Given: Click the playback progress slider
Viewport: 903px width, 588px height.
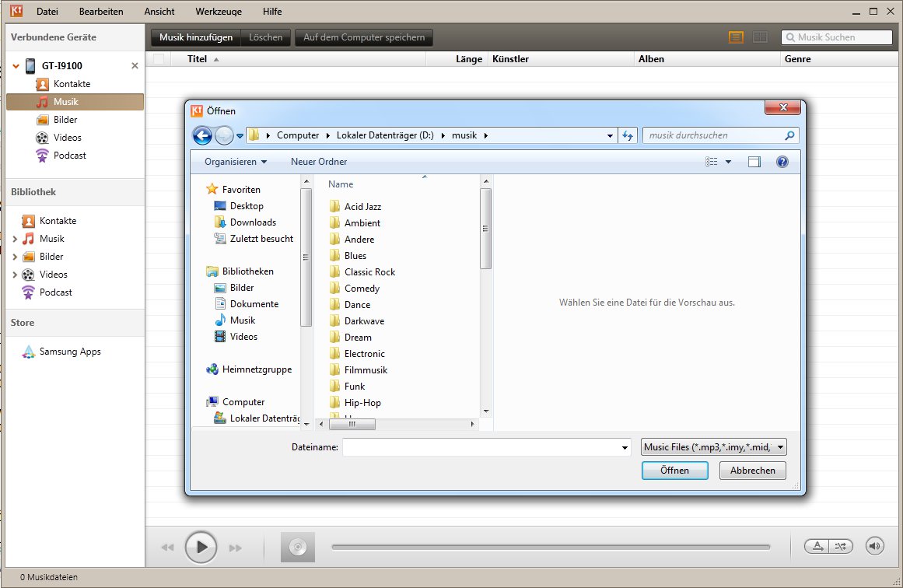Looking at the screenshot, I should [x=550, y=547].
